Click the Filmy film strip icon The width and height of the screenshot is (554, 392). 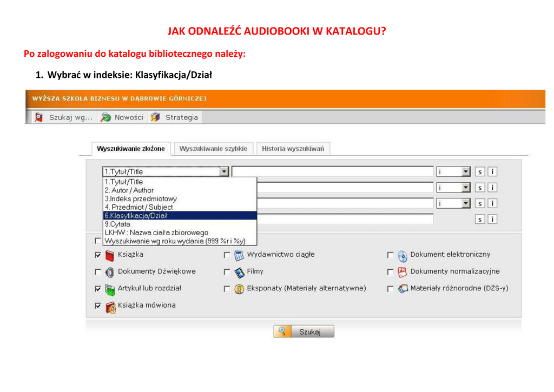tap(239, 272)
